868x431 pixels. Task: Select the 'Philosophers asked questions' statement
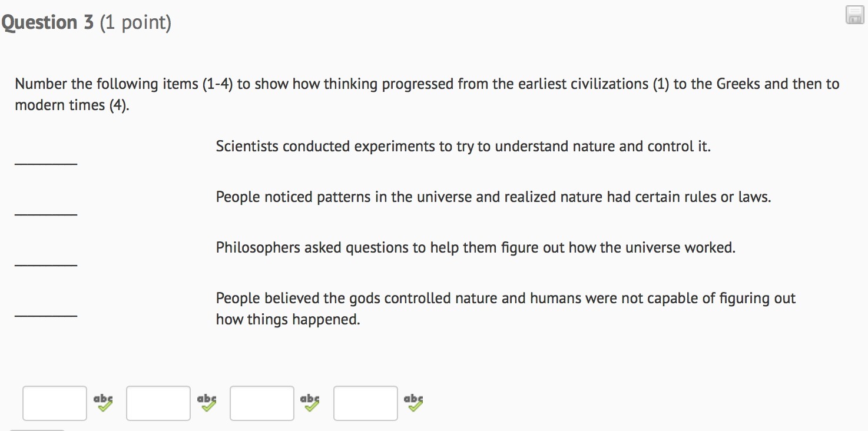[475, 247]
